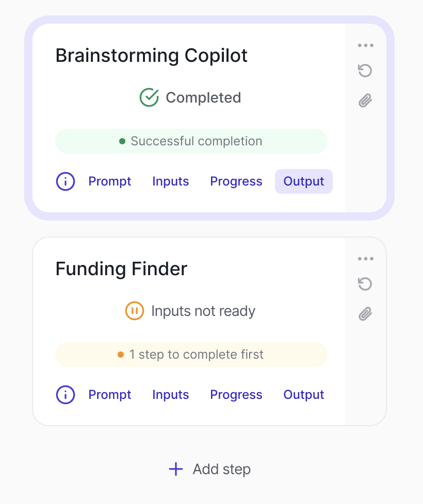Open Prompt tab in Brainstorming Copilot
Screen dimensions: 423x504
[110, 181]
